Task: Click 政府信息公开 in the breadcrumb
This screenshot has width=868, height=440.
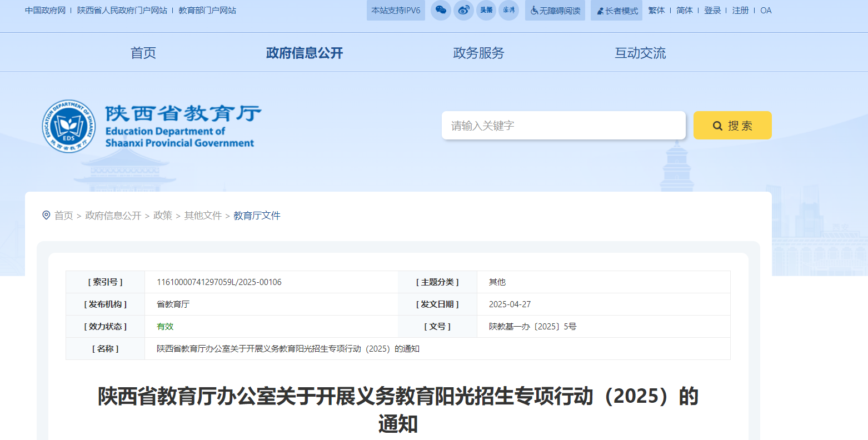Action: coord(113,216)
